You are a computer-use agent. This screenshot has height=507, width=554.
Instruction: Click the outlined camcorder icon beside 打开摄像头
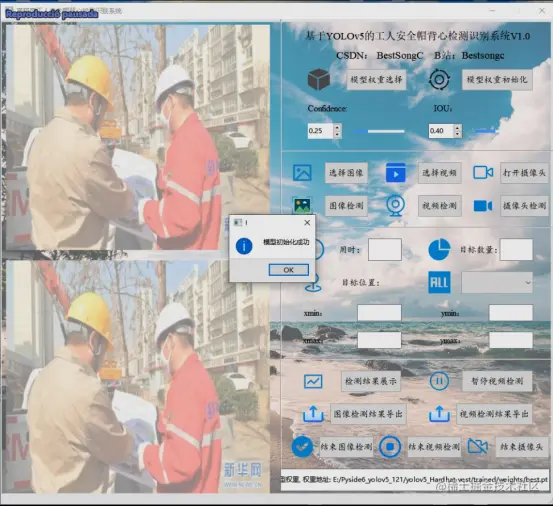click(x=483, y=172)
